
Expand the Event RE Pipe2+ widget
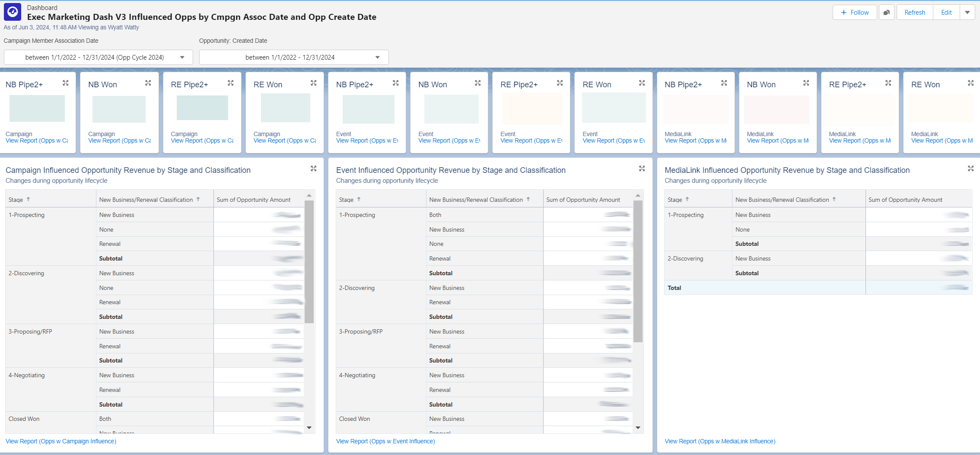point(560,83)
